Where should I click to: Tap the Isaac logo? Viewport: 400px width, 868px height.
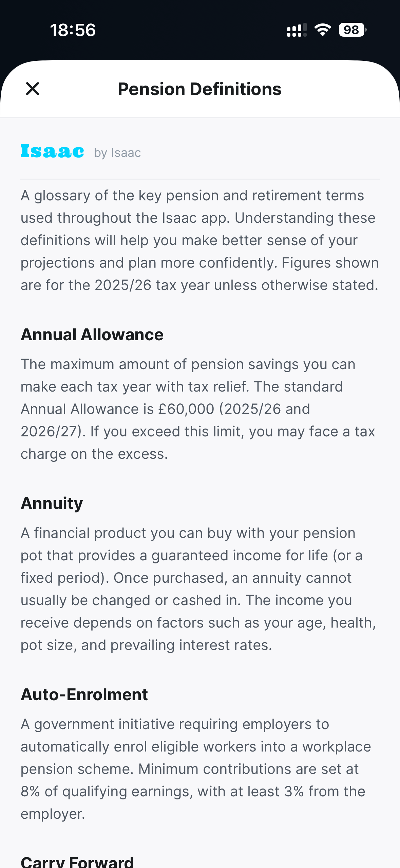52,151
